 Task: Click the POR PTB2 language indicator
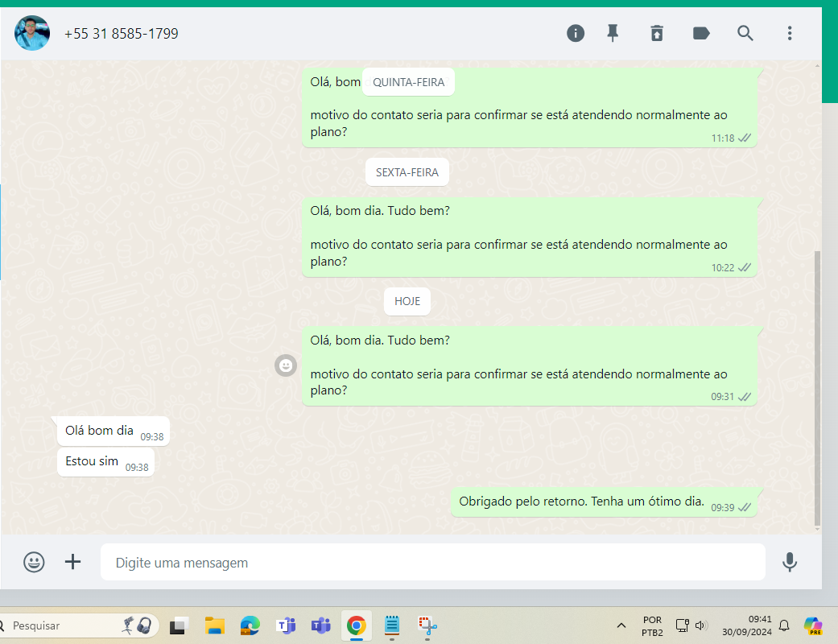[652, 625]
